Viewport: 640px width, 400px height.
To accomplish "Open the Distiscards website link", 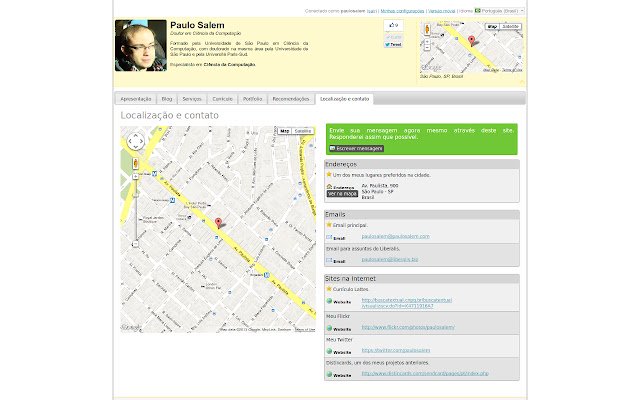I will pyautogui.click(x=425, y=373).
